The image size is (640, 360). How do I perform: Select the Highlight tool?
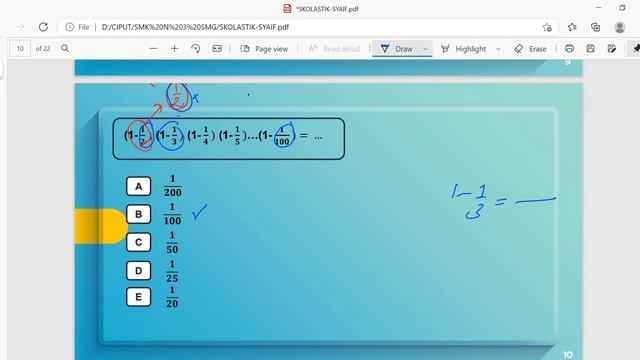click(463, 49)
